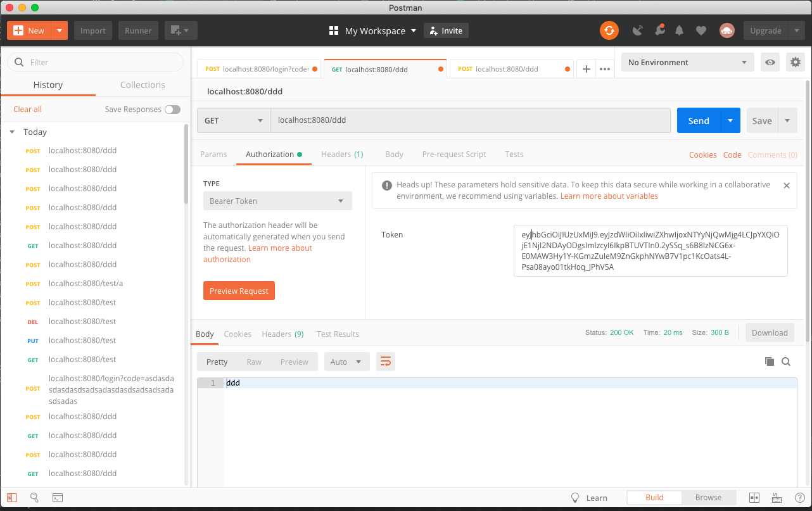Image resolution: width=812 pixels, height=511 pixels.
Task: Toggle response line wrapping
Action: tap(385, 362)
